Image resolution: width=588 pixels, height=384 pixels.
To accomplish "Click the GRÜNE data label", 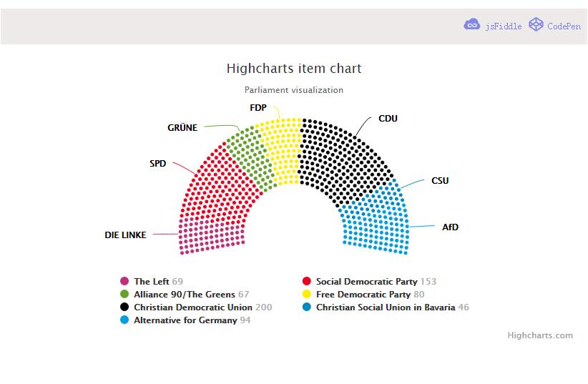I will pos(182,128).
